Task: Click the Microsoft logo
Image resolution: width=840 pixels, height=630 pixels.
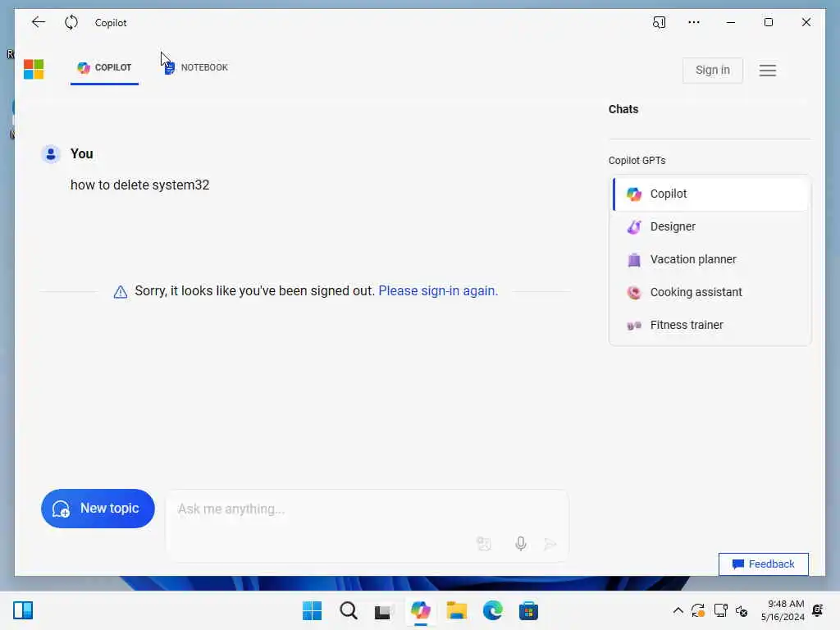Action: click(x=34, y=69)
